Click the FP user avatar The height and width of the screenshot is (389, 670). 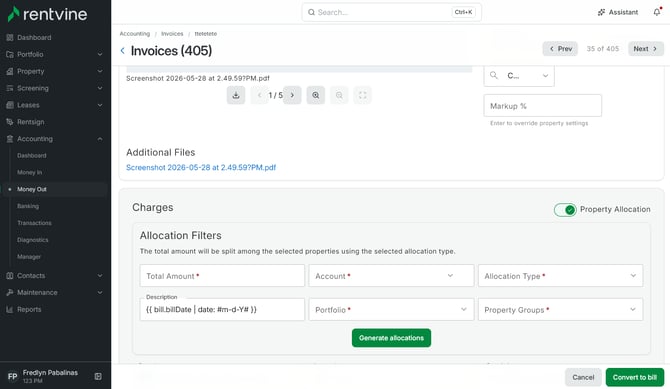(12, 376)
